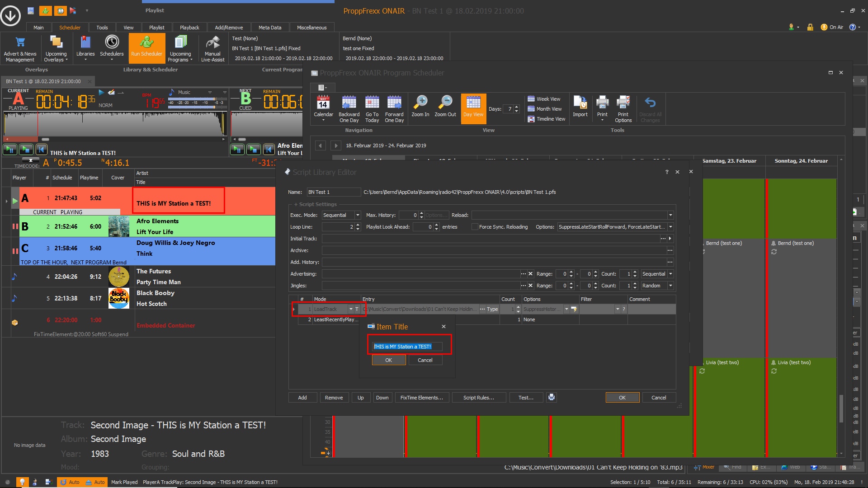Click the Script Rules button

point(478,398)
